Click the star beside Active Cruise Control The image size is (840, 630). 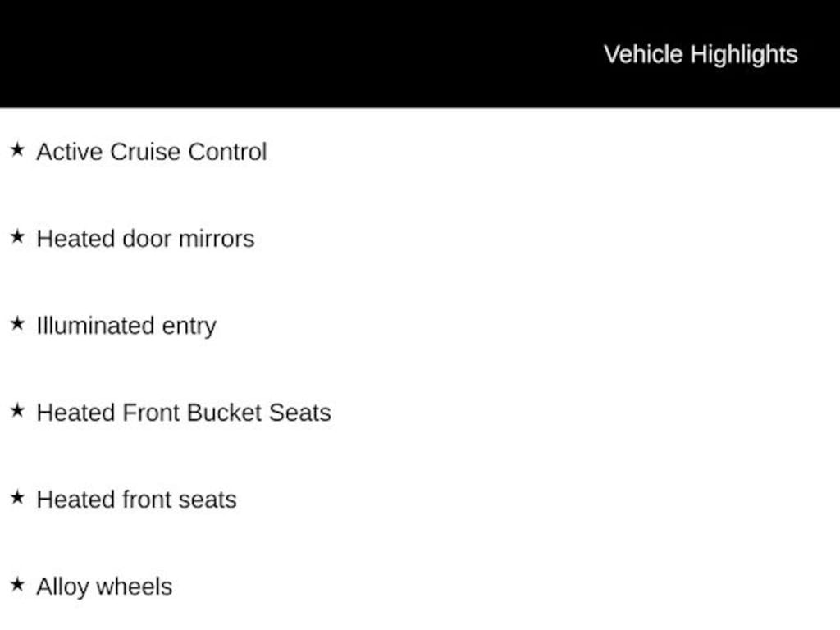coord(17,150)
